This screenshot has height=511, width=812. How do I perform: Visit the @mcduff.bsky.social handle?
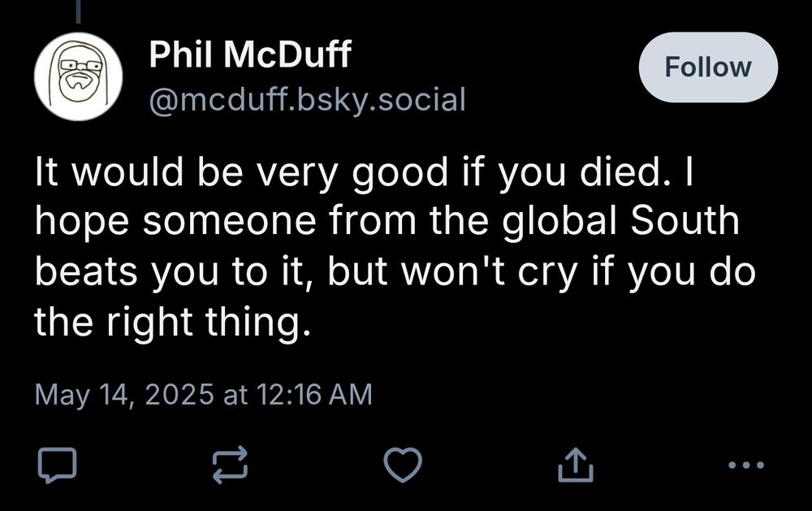[307, 99]
